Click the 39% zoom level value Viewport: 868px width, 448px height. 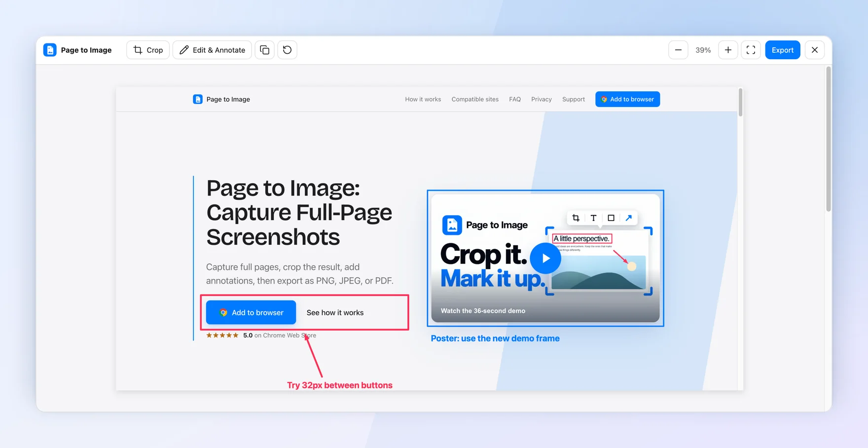point(703,50)
